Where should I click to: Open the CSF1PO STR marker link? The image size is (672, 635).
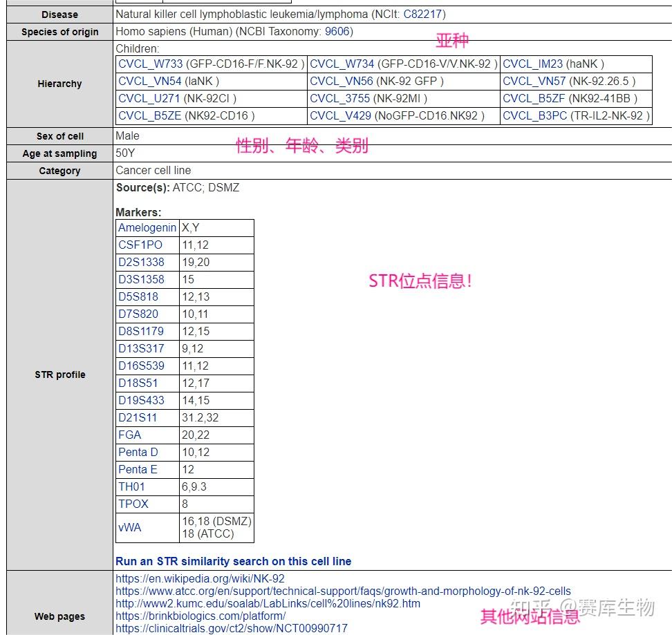pos(140,245)
